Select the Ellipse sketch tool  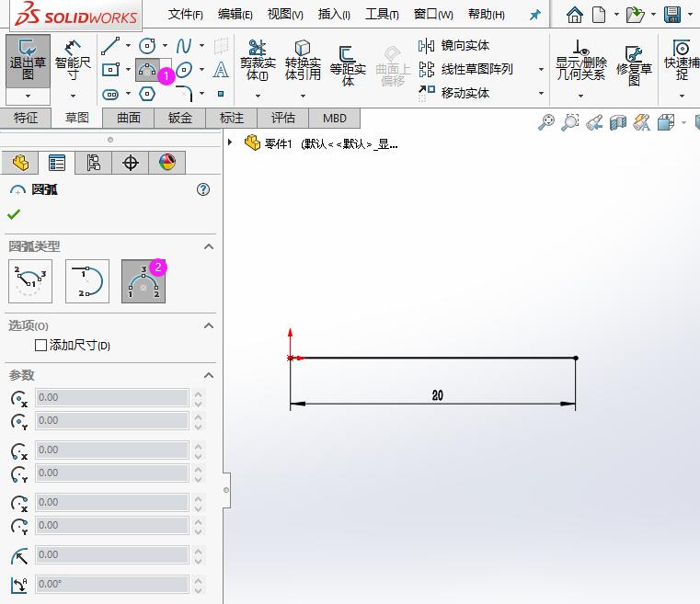click(184, 70)
